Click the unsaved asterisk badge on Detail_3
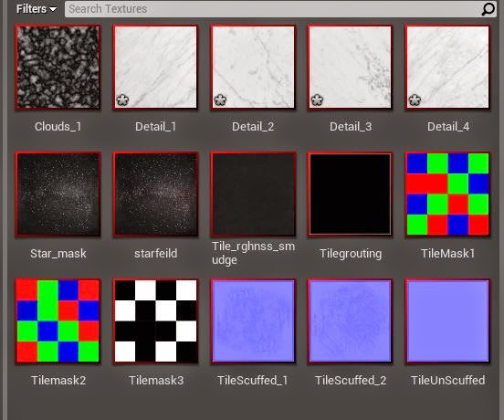This screenshot has width=504, height=420. pos(317,100)
